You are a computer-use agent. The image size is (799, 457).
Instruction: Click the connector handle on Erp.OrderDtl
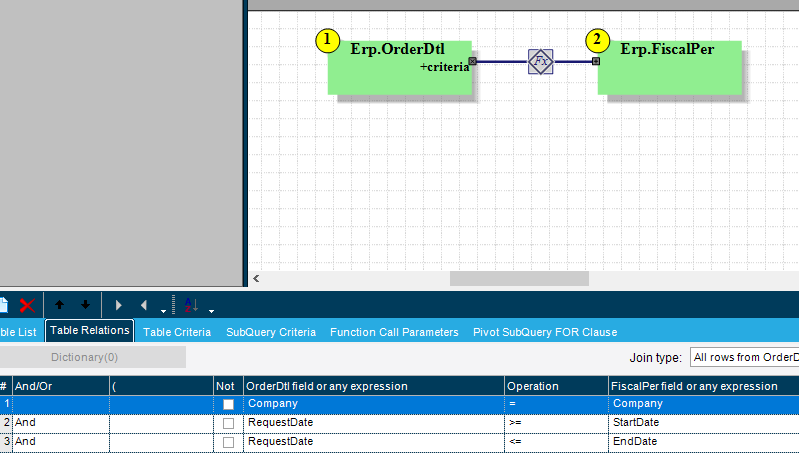pos(472,61)
